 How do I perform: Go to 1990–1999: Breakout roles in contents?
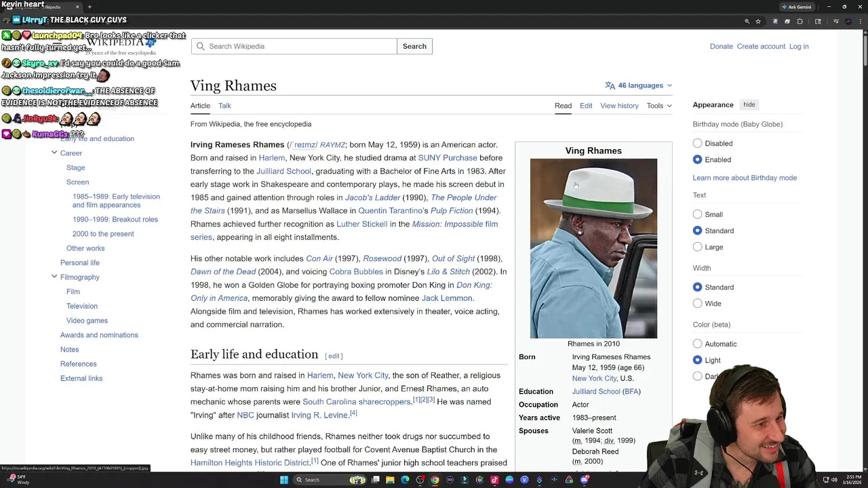pyautogui.click(x=115, y=219)
